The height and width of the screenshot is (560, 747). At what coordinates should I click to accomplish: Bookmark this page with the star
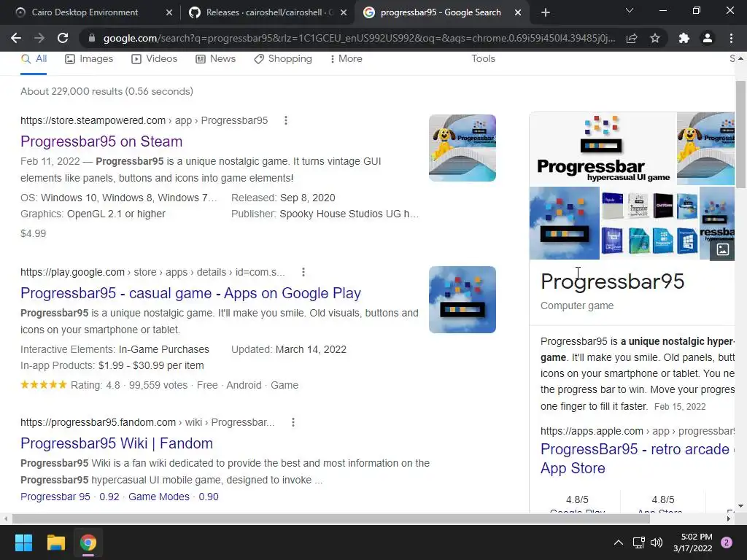pyautogui.click(x=655, y=38)
